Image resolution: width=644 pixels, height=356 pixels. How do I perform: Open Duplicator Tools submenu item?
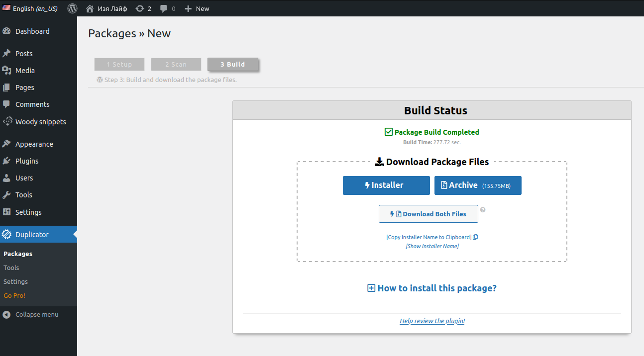click(11, 267)
